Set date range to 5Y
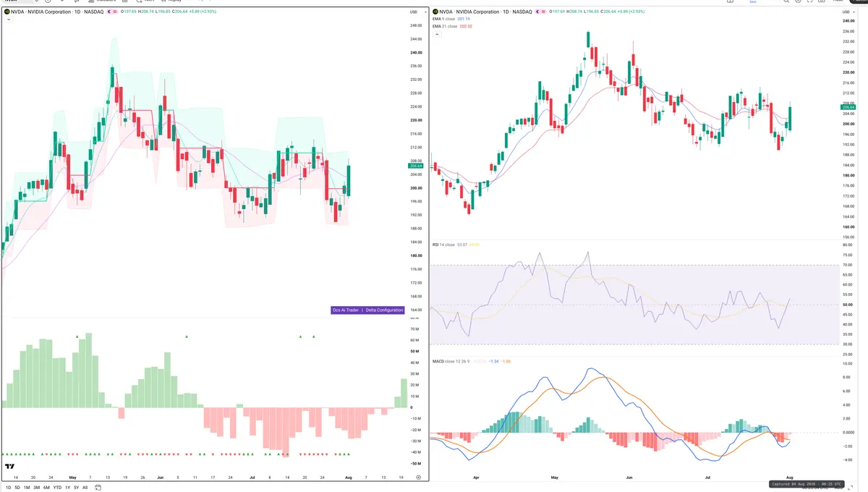The image size is (868, 492). point(76,488)
